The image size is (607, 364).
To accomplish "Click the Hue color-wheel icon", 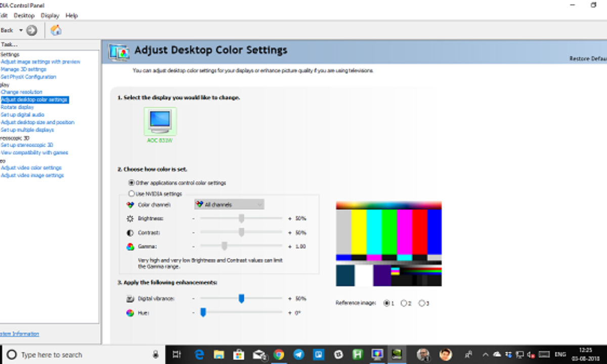I will (130, 313).
